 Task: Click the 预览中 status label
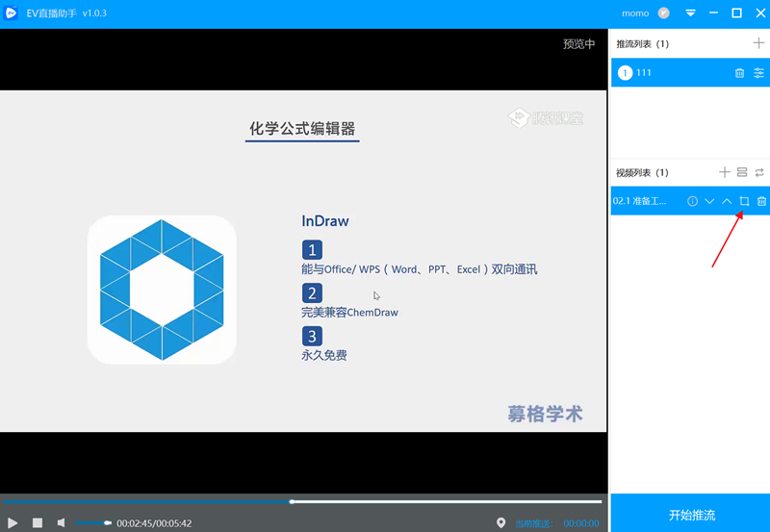(x=579, y=43)
